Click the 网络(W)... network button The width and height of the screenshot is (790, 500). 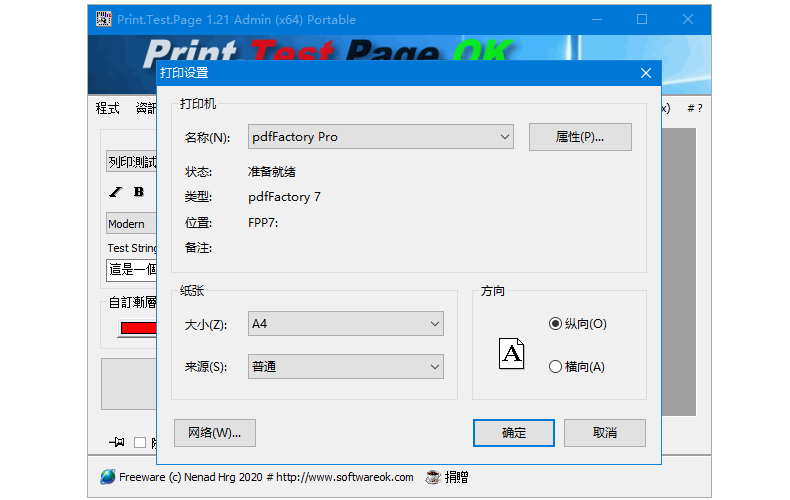pos(215,433)
